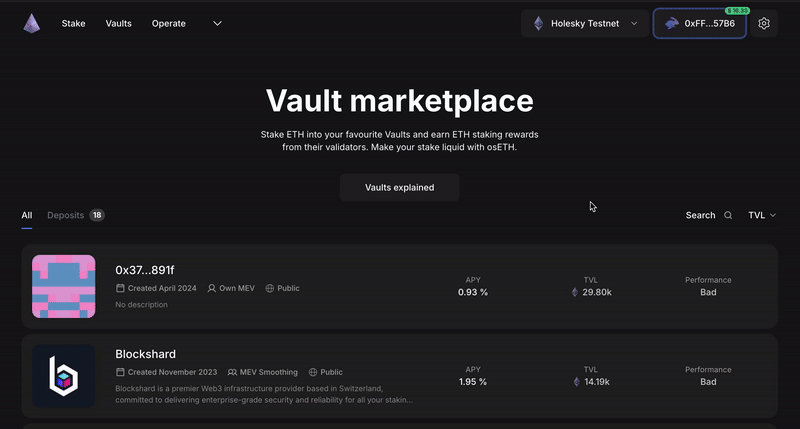Click the calendar icon on 0x37...891f vault

click(120, 288)
